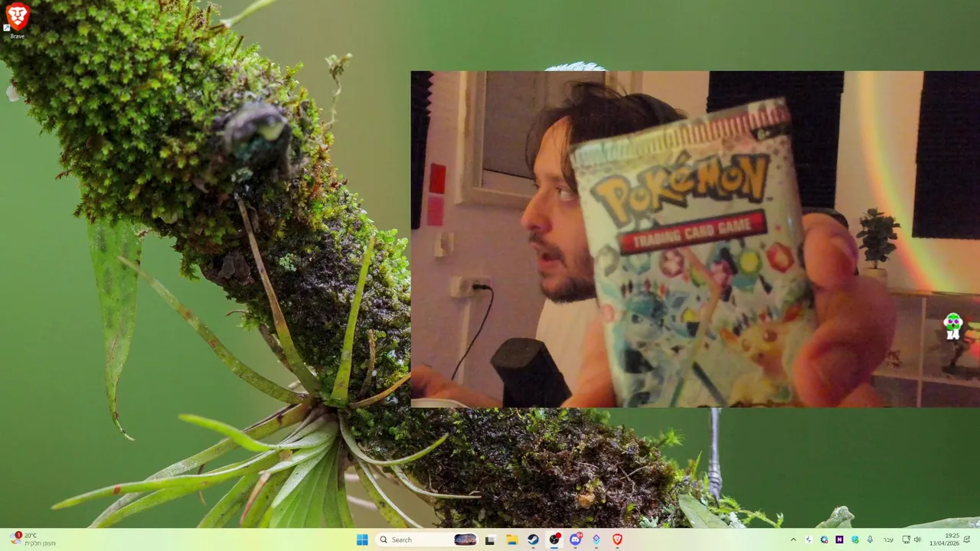The image size is (980, 551).
Task: Click the microphone tray icon
Action: click(870, 540)
